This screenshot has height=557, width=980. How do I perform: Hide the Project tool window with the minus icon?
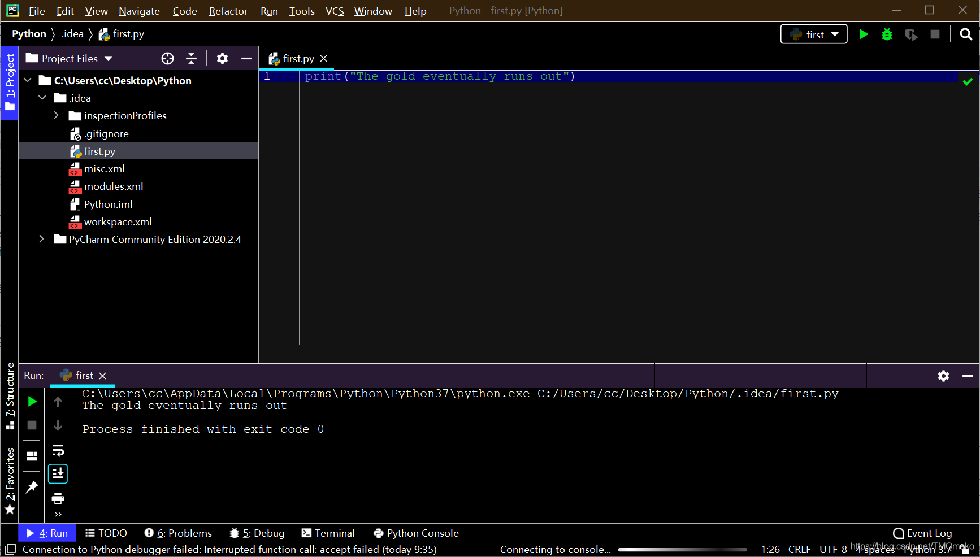(246, 58)
